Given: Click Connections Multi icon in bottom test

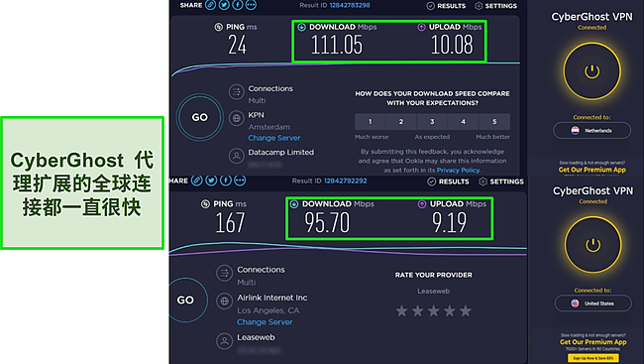Looking at the screenshot, I should point(224,273).
